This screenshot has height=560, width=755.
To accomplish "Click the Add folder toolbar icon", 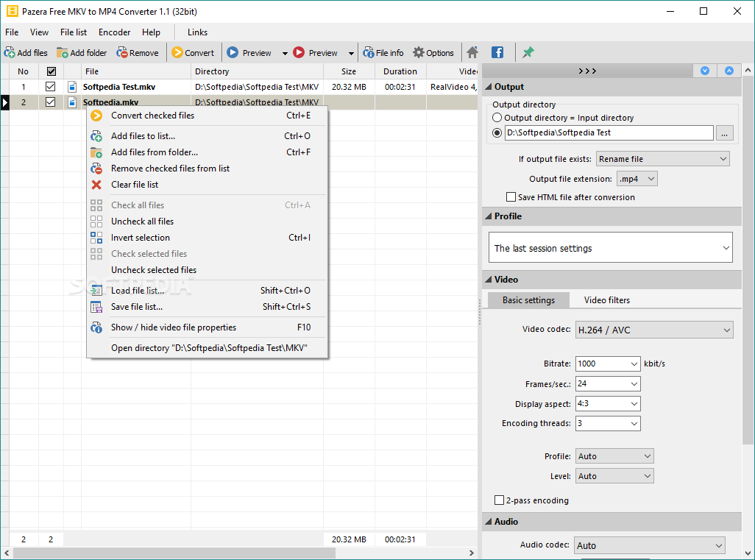I will point(62,52).
